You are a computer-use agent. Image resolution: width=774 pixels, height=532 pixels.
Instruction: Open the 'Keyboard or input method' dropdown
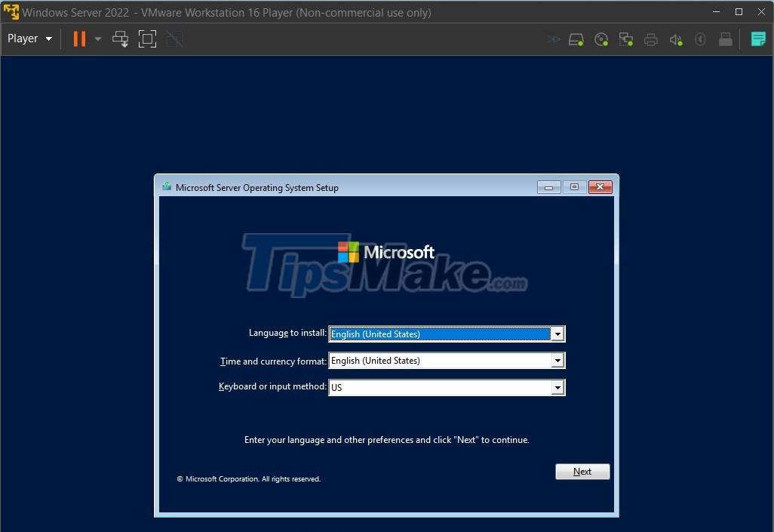click(x=557, y=387)
